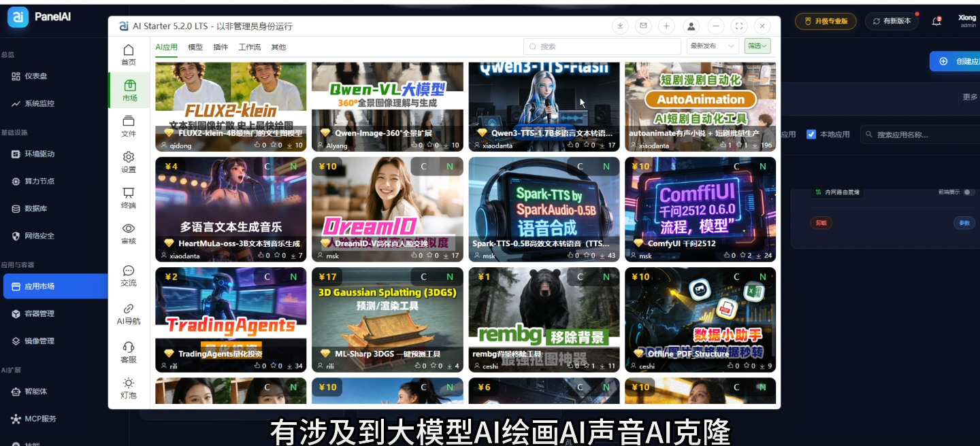Click the mail envelope icon in title bar
980x446 pixels.
643,26
